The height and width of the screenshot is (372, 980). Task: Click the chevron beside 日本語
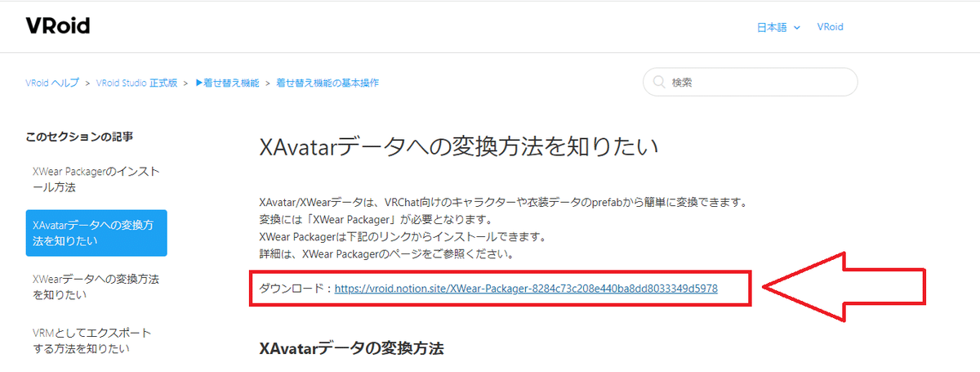coord(797,28)
